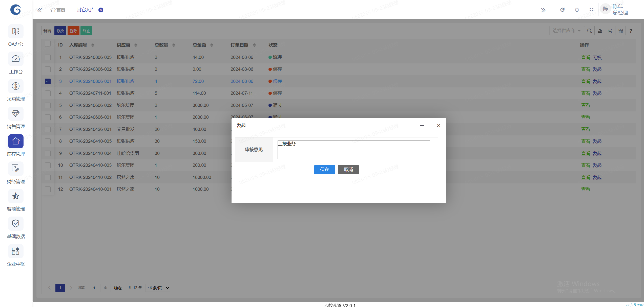The image size is (644, 307).
Task: Open the 工作台 dashboard icon
Action: pos(16,59)
